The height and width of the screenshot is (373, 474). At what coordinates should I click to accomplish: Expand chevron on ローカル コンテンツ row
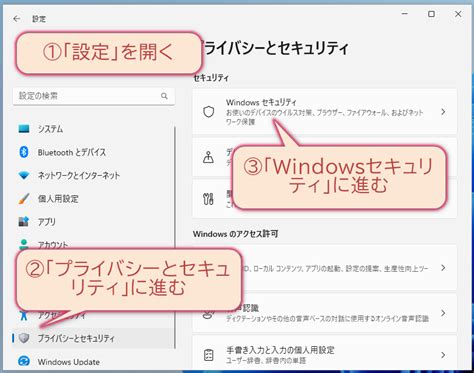[443, 268]
